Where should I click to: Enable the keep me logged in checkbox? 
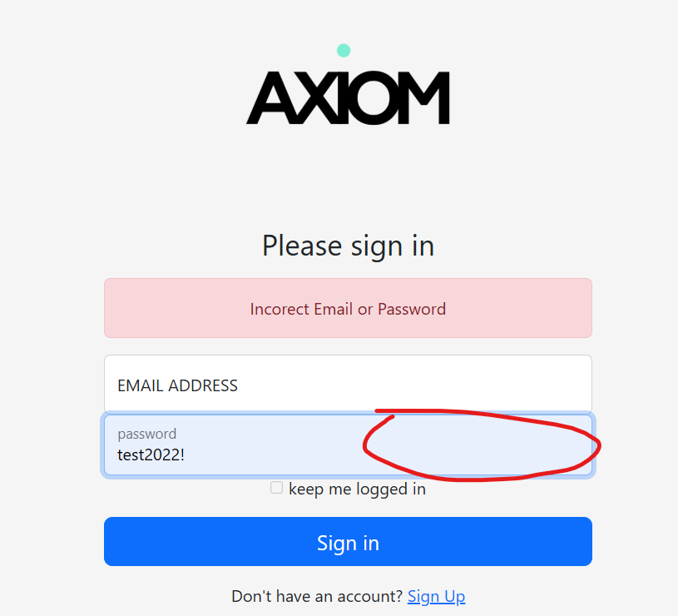tap(277, 488)
